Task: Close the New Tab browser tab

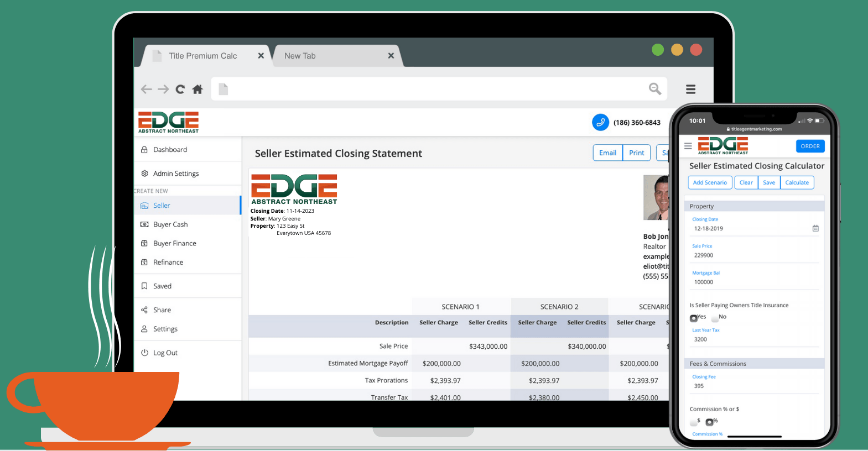Action: (391, 56)
